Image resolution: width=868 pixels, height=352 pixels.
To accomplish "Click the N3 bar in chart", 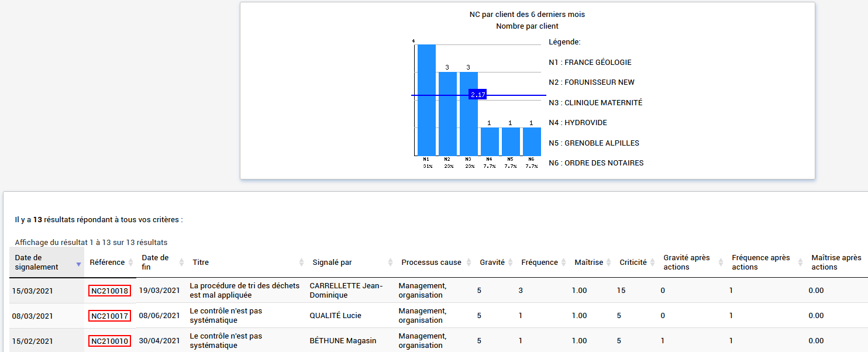I will (x=469, y=114).
